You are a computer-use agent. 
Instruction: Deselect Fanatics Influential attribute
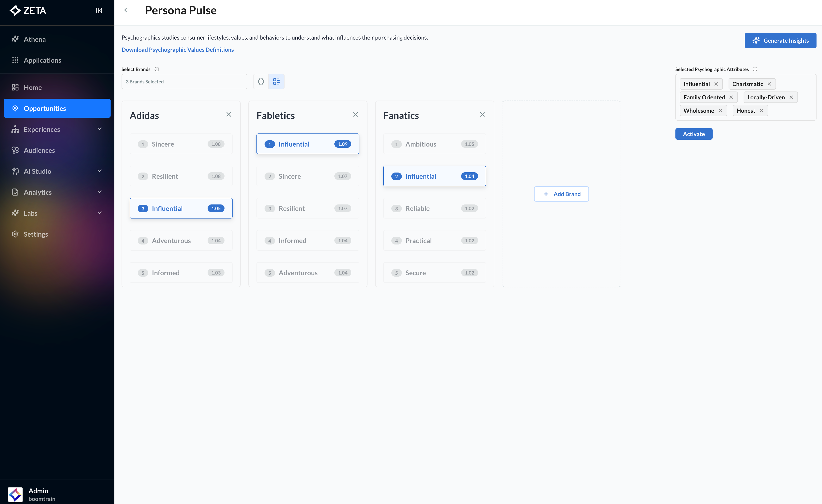[435, 176]
